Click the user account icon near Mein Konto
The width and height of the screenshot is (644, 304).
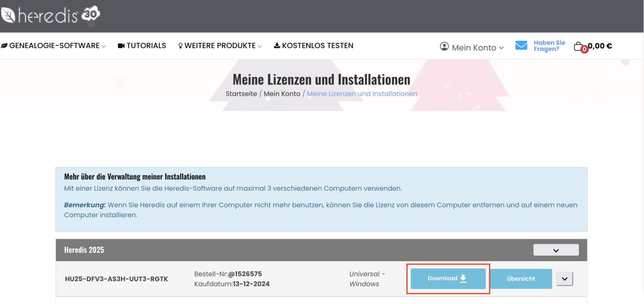[444, 47]
